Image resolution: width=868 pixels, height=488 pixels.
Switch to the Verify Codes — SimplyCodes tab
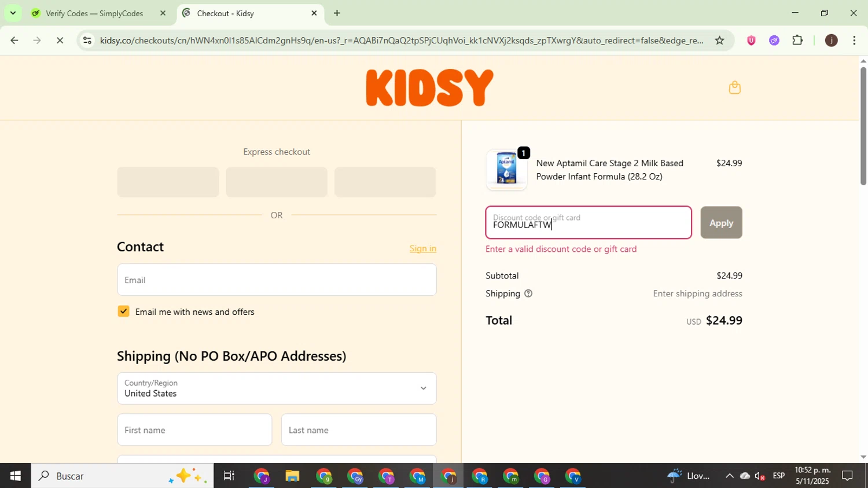pyautogui.click(x=94, y=13)
